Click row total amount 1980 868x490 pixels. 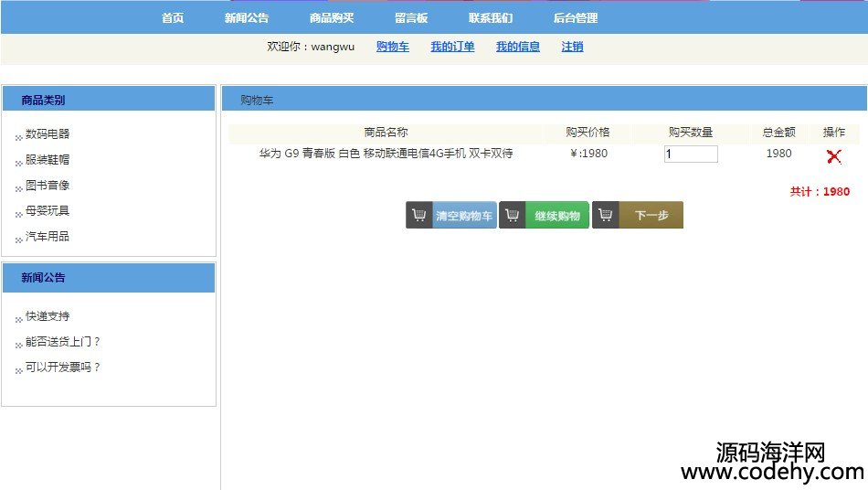click(x=778, y=154)
